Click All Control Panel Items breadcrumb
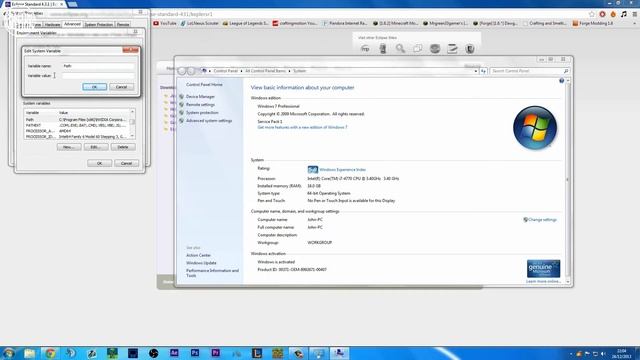The width and height of the screenshot is (640, 360). coord(265,71)
